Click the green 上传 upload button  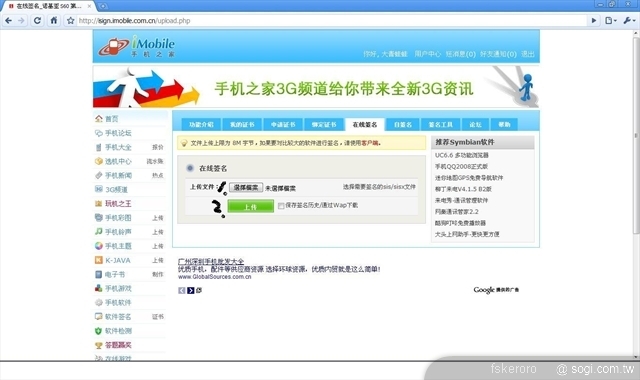click(x=251, y=206)
